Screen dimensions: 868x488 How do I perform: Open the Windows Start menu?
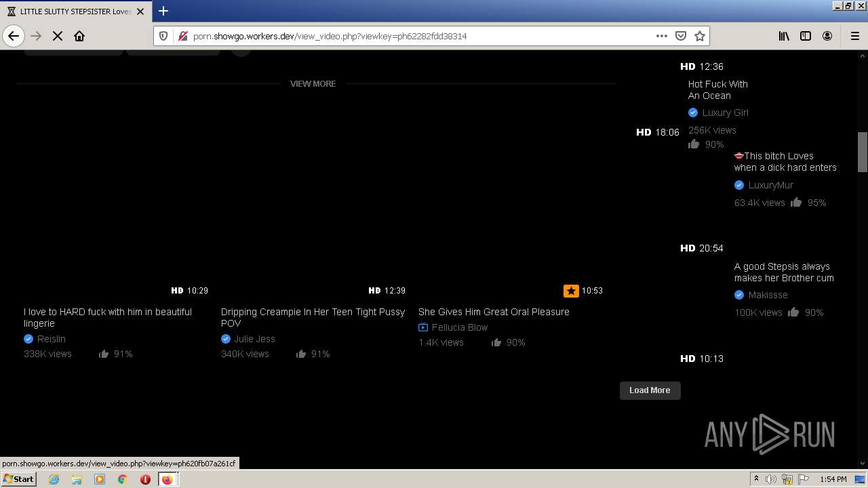click(x=19, y=479)
